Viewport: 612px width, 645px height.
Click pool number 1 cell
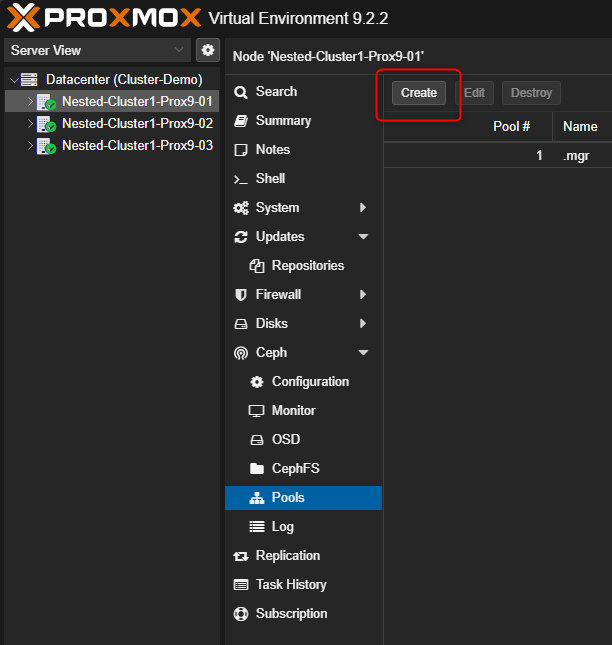pyautogui.click(x=468, y=155)
